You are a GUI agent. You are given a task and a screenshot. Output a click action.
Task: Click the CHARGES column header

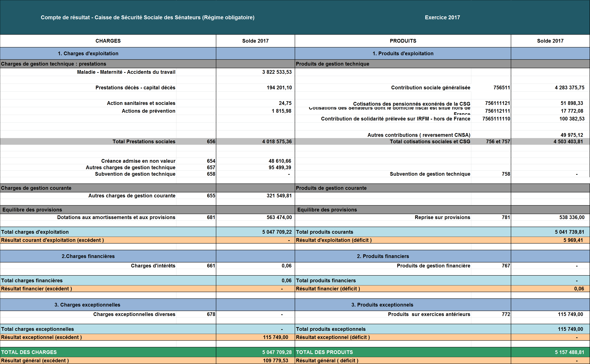(x=108, y=41)
